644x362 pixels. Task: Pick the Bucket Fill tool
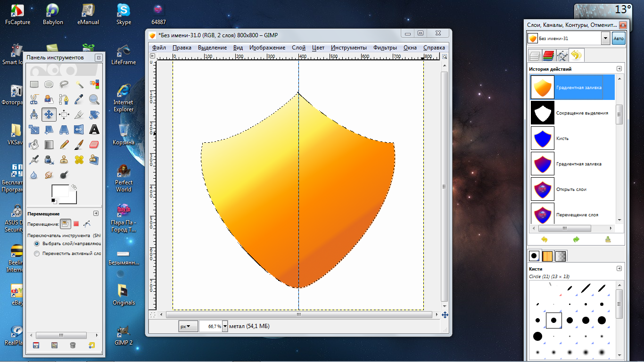(34, 144)
